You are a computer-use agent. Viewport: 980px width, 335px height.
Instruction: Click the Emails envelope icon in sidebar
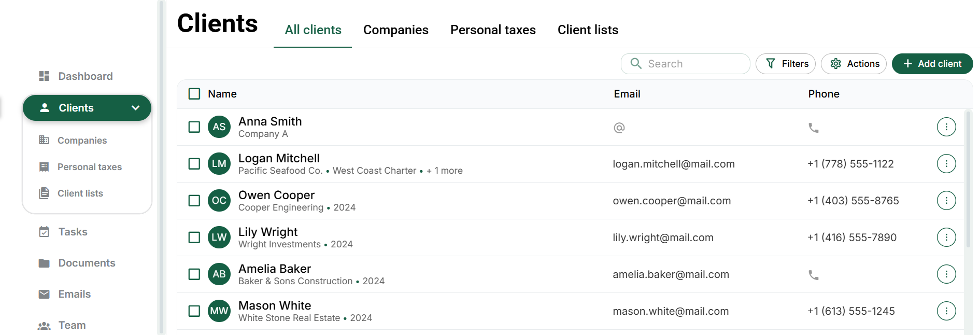point(44,294)
